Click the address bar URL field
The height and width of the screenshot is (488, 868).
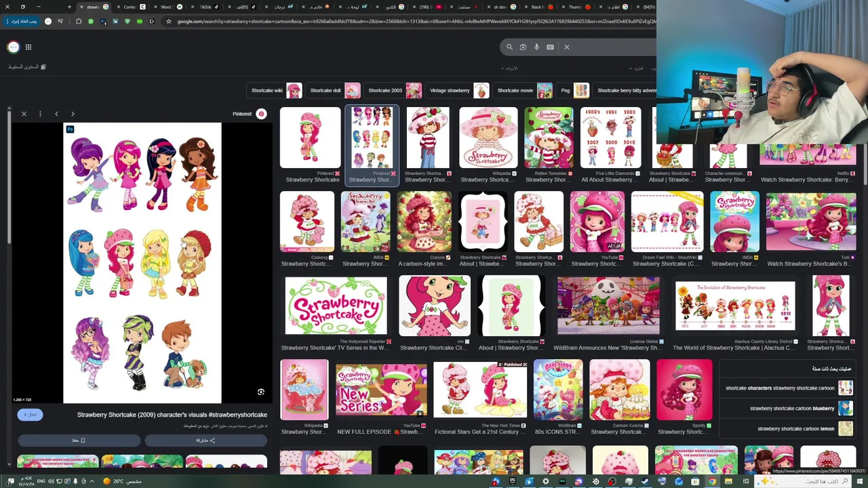pyautogui.click(x=414, y=21)
